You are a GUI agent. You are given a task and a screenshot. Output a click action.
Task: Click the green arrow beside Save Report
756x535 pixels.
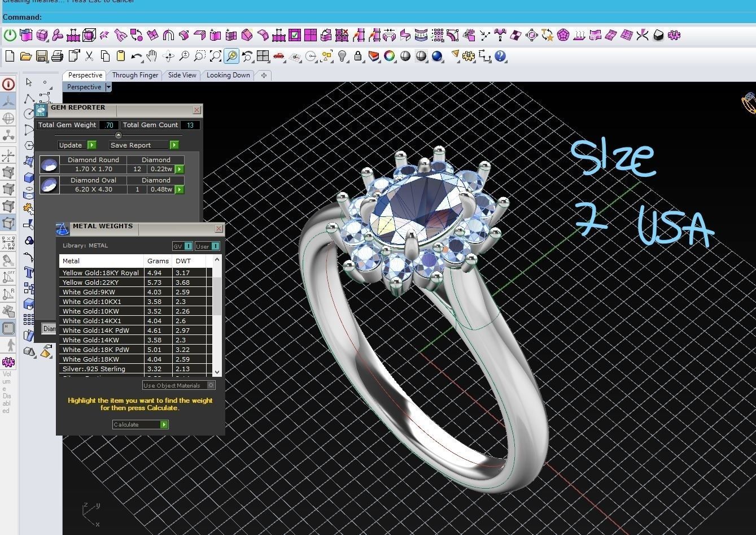174,145
